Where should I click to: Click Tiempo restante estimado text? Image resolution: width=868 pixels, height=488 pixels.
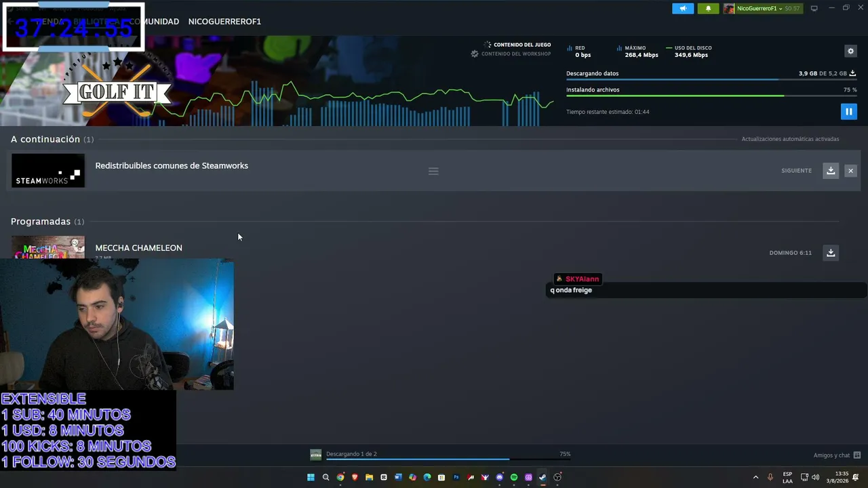point(608,112)
